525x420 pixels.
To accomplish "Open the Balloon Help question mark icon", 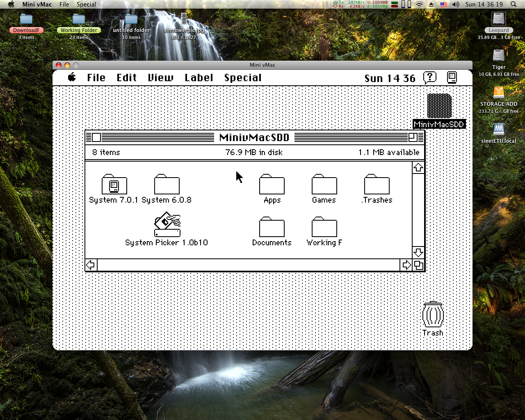I will (430, 77).
